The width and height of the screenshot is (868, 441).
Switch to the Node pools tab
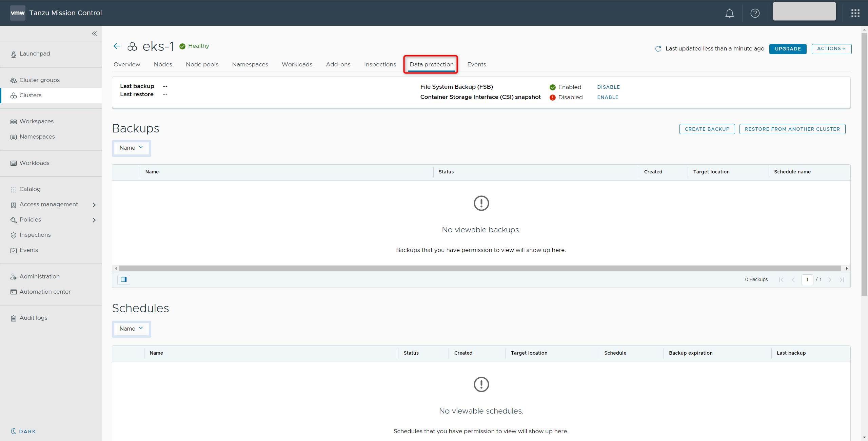tap(202, 64)
